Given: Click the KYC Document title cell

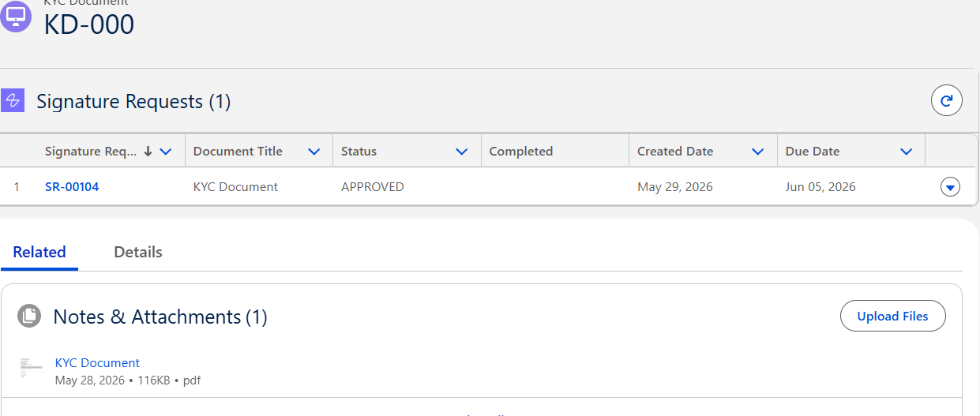Looking at the screenshot, I should pyautogui.click(x=235, y=187).
